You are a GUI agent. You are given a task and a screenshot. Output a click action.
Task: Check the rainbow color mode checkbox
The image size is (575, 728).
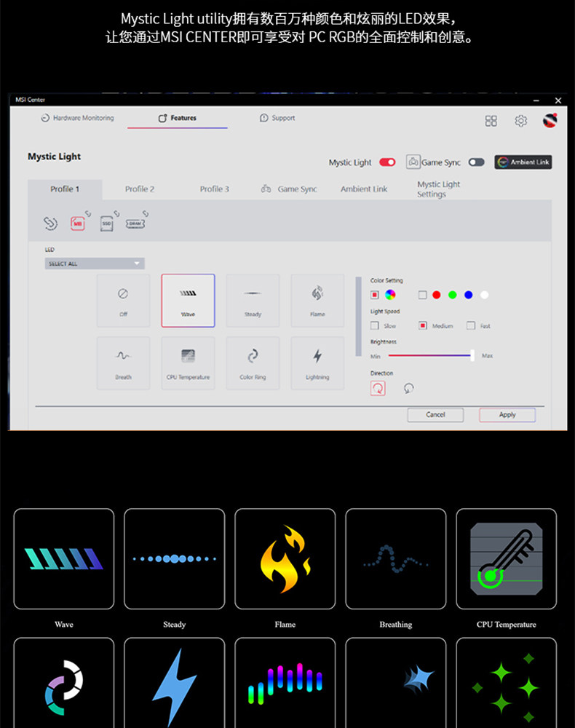tap(375, 295)
